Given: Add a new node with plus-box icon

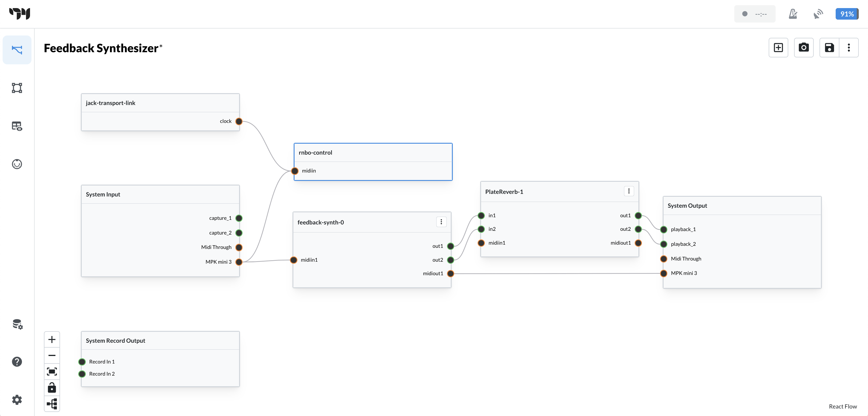Looking at the screenshot, I should [778, 47].
